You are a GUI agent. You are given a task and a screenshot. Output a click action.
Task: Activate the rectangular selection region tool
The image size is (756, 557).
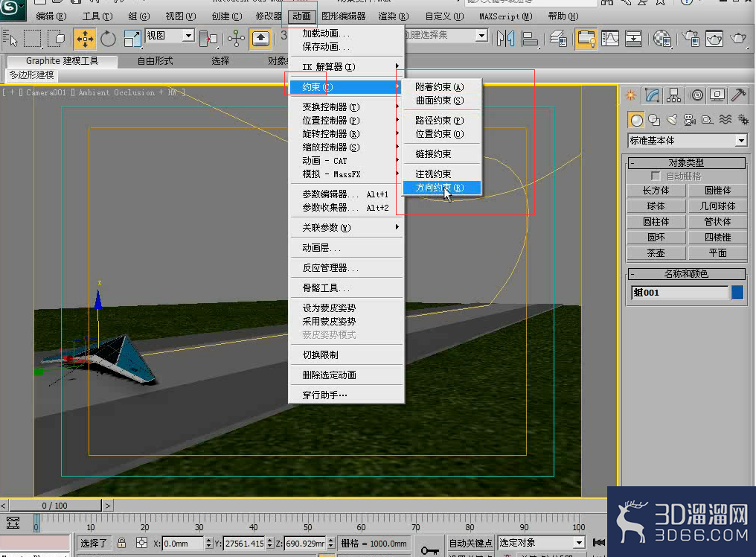[x=32, y=39]
